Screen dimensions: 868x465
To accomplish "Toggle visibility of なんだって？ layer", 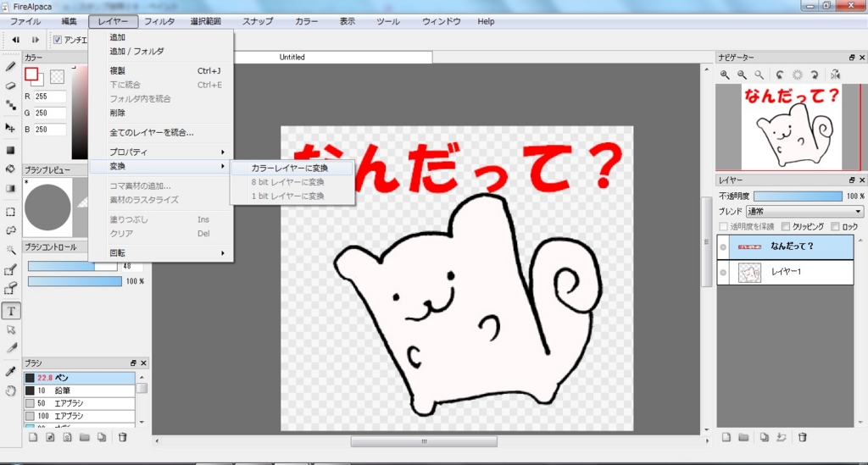I will coord(723,247).
